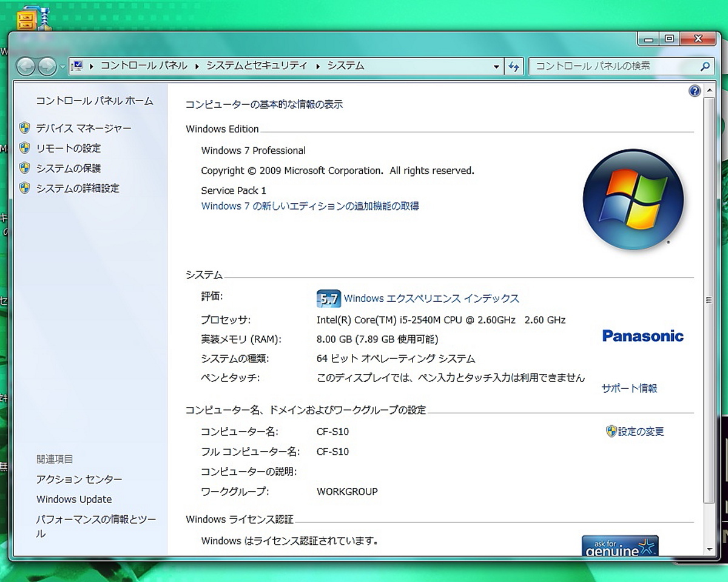Open help with the blue question icon
Screen dimensions: 728x582
(x=695, y=91)
